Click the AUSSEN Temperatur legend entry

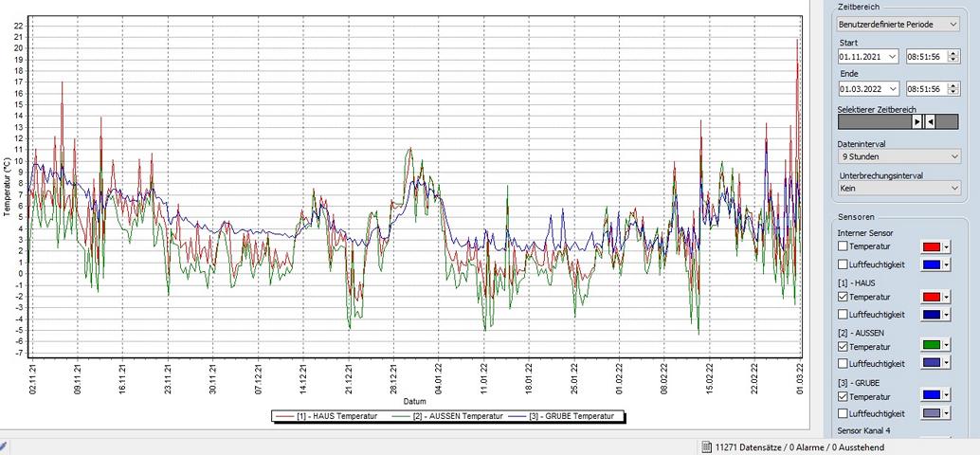[x=448, y=416]
